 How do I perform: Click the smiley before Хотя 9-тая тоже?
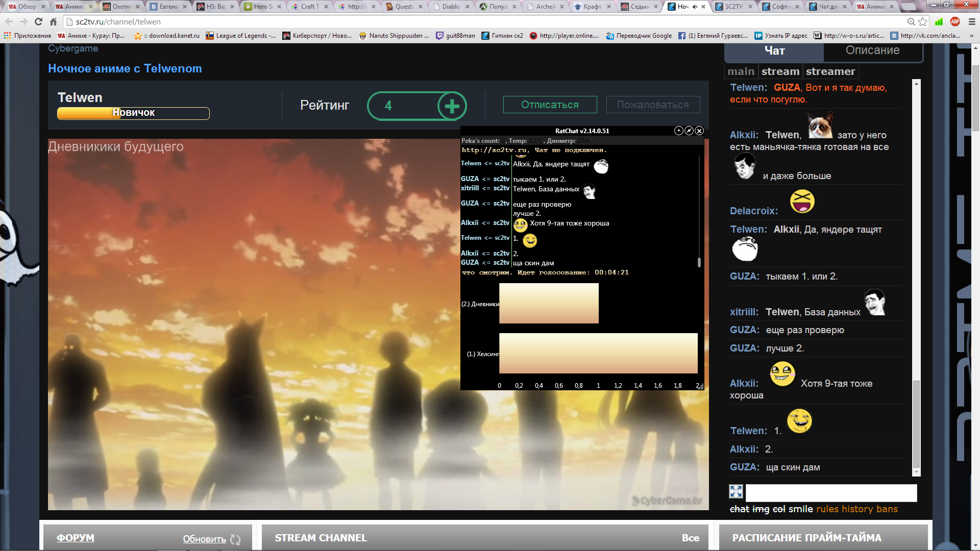(782, 374)
